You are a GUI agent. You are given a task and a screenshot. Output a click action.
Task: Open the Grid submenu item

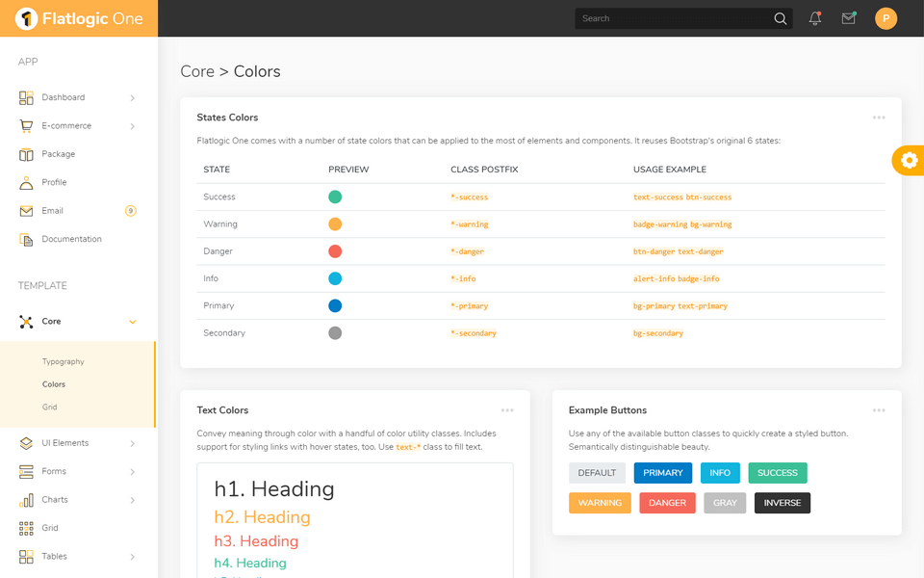point(49,407)
